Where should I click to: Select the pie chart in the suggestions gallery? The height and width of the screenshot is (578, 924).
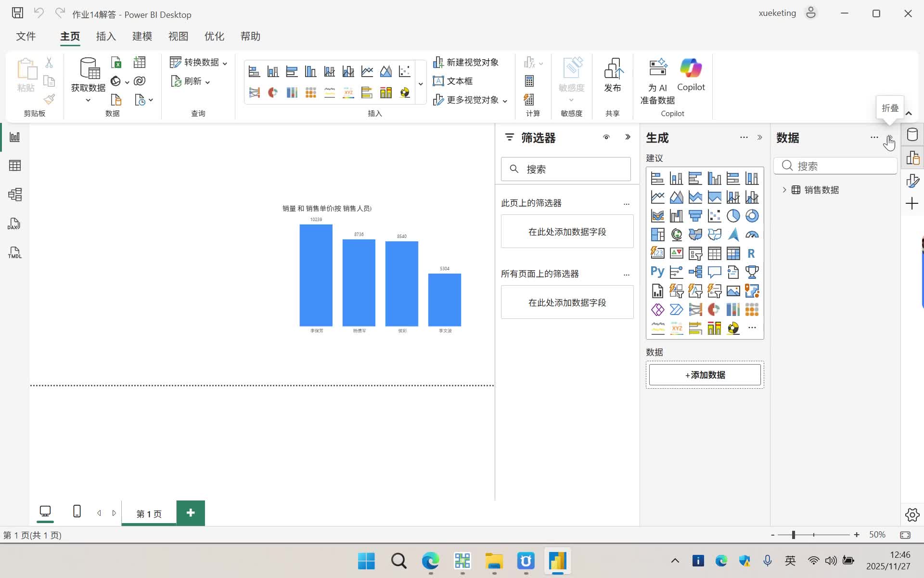(x=733, y=216)
